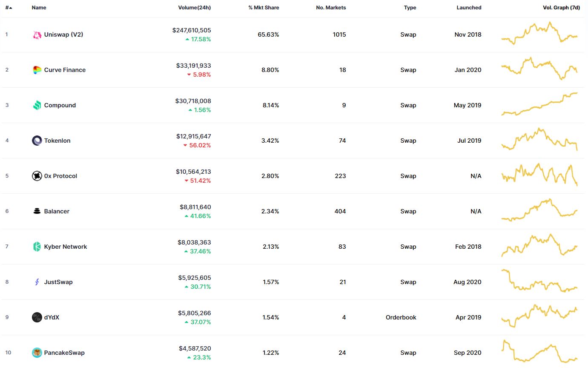Click the Type column header
The width and height of the screenshot is (588, 368).
coord(410,8)
